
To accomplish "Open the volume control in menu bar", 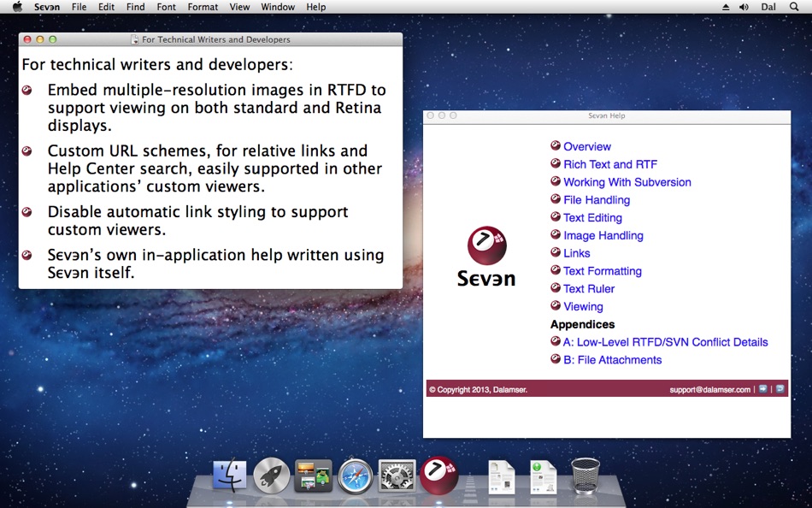I will tap(744, 7).
